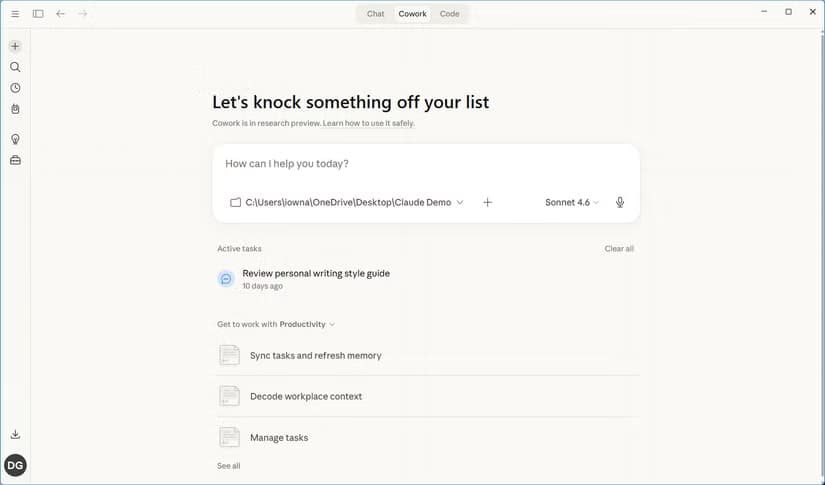Open search from the magnifier icon

[15, 67]
